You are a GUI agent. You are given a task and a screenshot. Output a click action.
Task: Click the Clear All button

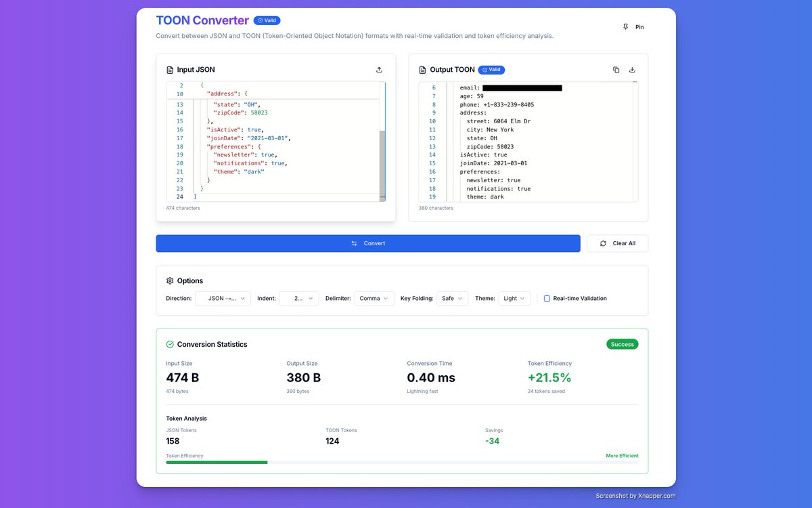click(x=617, y=243)
